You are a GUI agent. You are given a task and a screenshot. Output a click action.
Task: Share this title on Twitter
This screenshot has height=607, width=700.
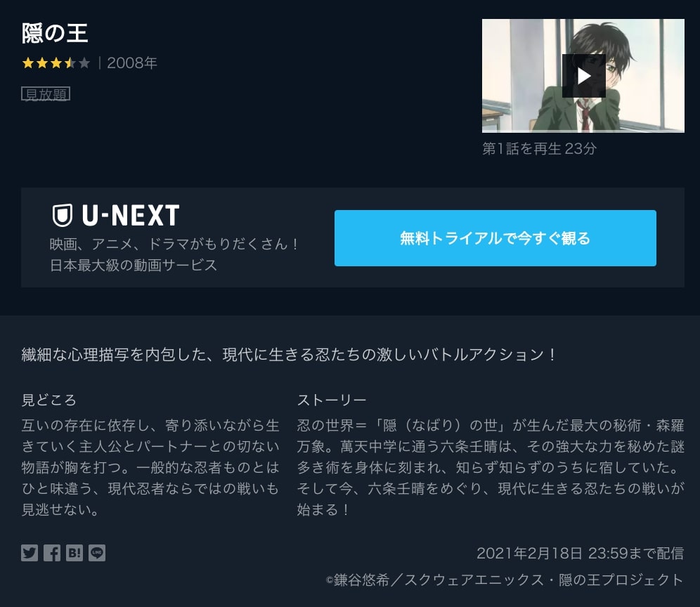[30, 553]
